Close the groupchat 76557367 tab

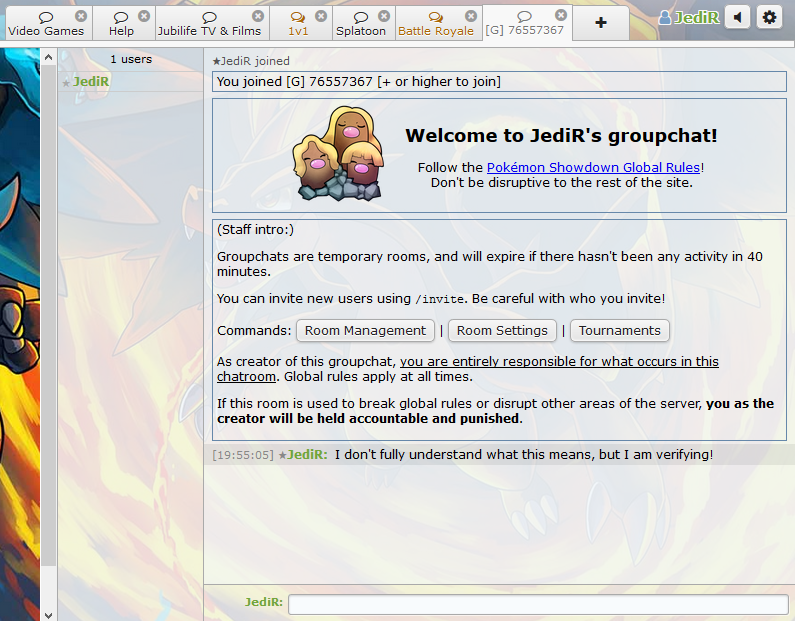coord(561,16)
